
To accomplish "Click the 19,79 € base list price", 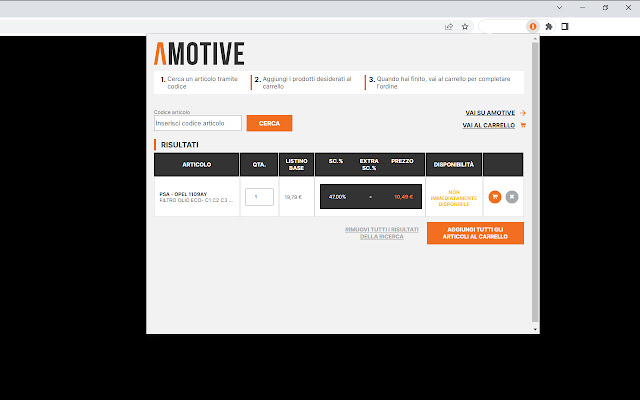I will click(293, 197).
